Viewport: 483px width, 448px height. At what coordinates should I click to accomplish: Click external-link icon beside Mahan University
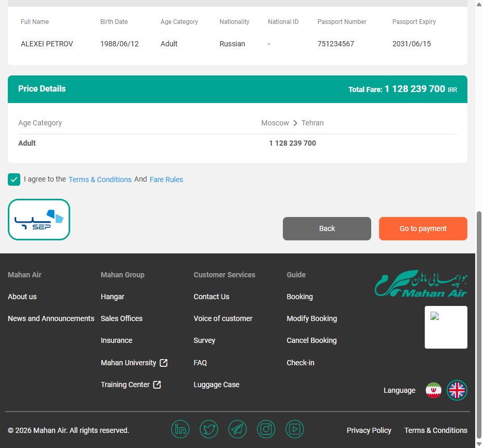(x=164, y=363)
